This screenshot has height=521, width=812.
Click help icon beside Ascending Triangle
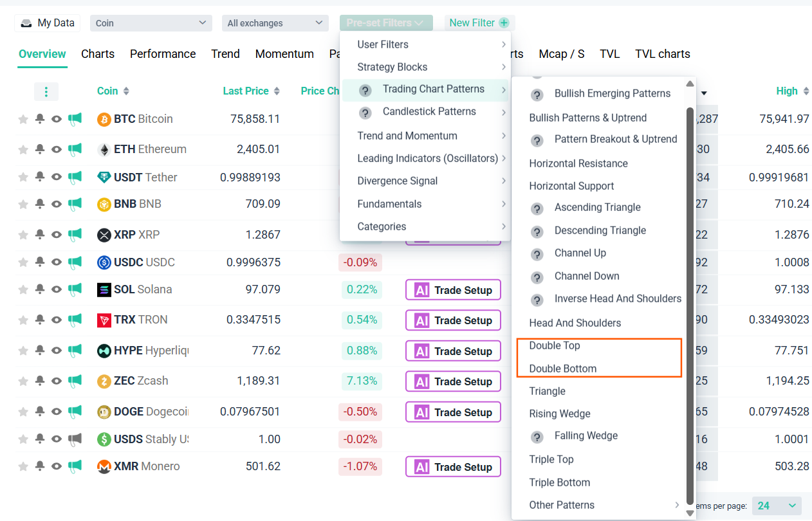(x=537, y=208)
